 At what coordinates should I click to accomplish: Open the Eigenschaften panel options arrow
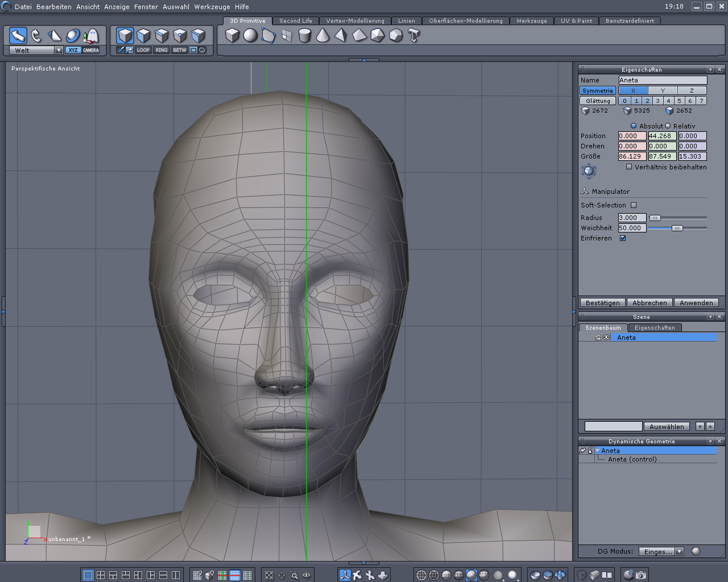point(710,69)
